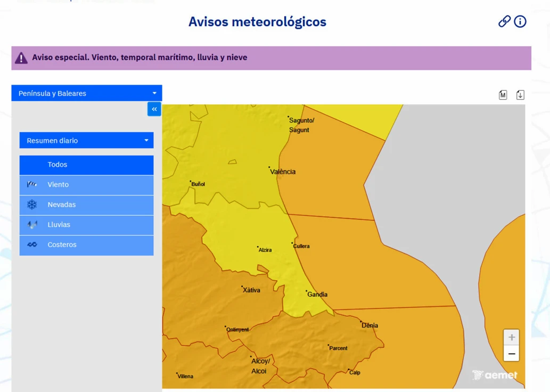Open the Península y Baleares region dropdown
The image size is (550, 392).
86,93
